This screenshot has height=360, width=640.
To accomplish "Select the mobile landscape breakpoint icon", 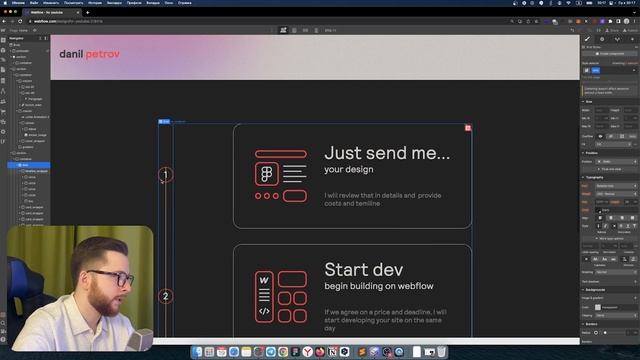I will [305, 30].
